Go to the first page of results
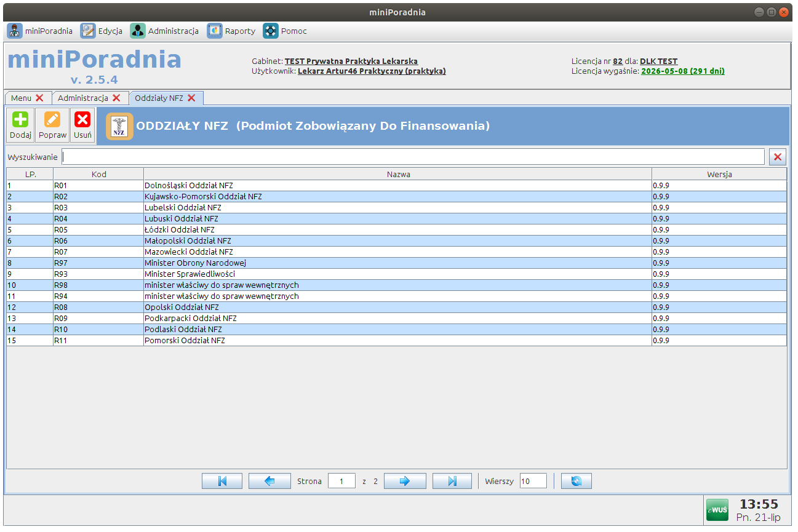The width and height of the screenshot is (798, 532). pos(222,481)
